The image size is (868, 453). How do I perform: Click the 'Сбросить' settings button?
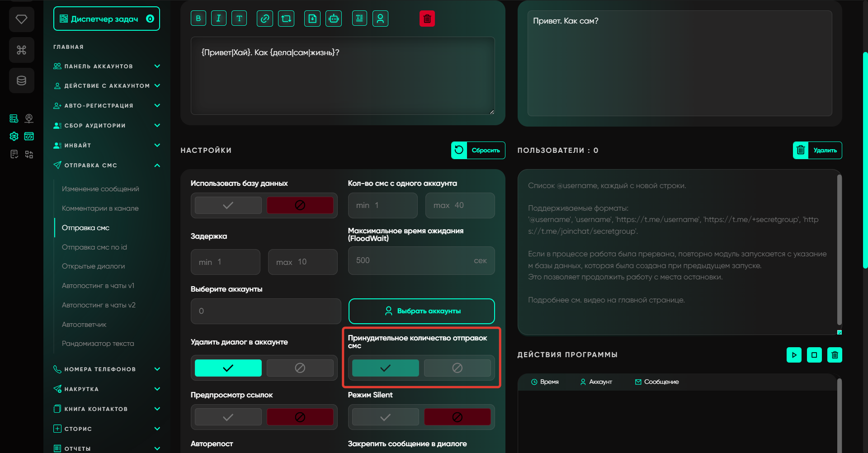[478, 151]
